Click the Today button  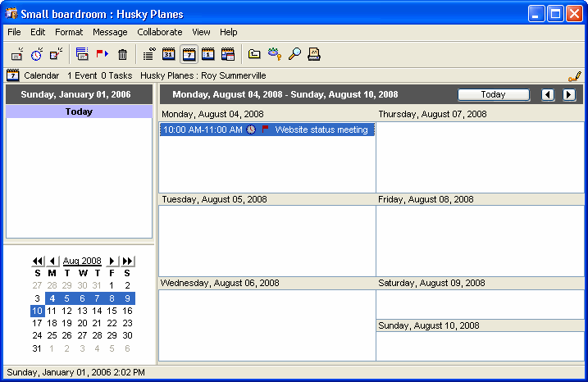493,94
